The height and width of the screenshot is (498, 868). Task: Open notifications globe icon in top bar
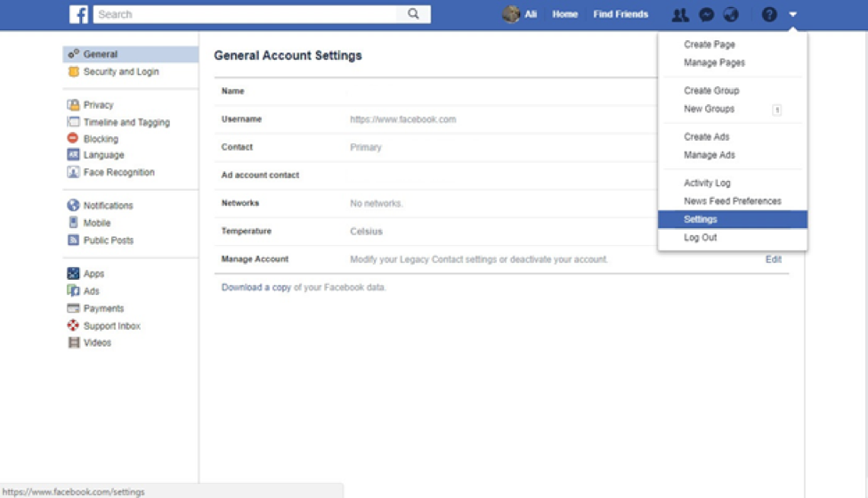[x=731, y=15]
